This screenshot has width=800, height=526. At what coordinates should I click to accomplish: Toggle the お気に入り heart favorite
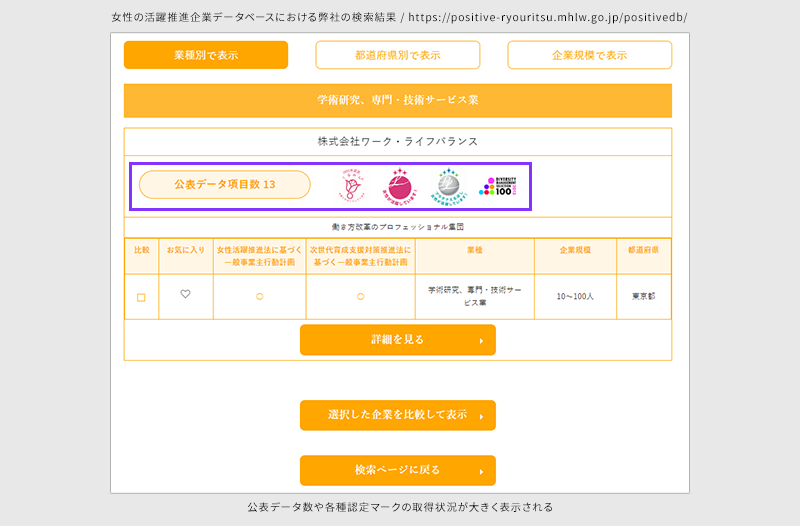coord(185,294)
